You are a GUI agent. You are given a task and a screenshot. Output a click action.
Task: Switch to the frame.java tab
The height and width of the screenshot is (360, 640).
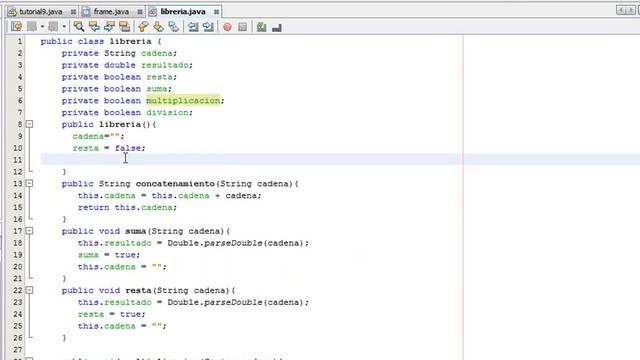click(111, 12)
